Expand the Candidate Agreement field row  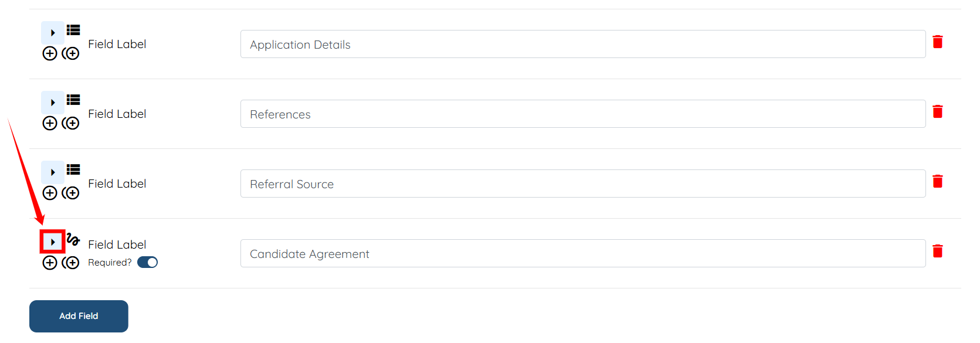click(x=53, y=242)
